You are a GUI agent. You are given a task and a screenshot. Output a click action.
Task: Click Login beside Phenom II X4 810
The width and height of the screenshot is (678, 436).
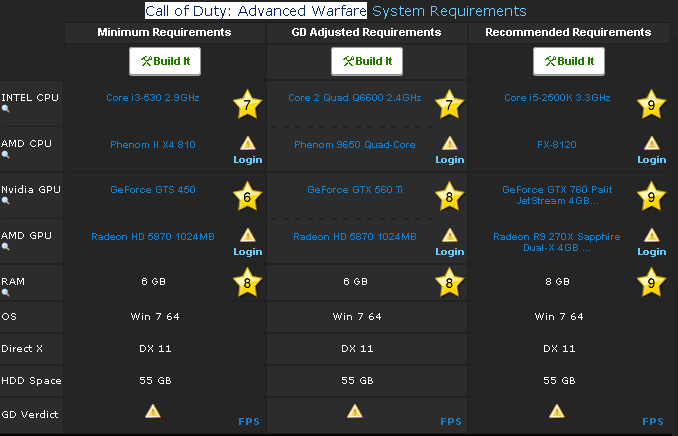(248, 160)
